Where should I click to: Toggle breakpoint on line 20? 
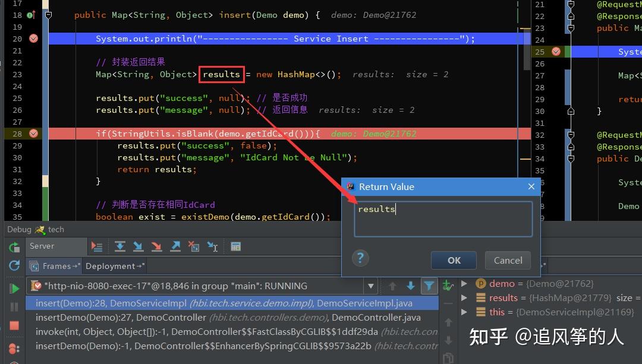point(33,39)
